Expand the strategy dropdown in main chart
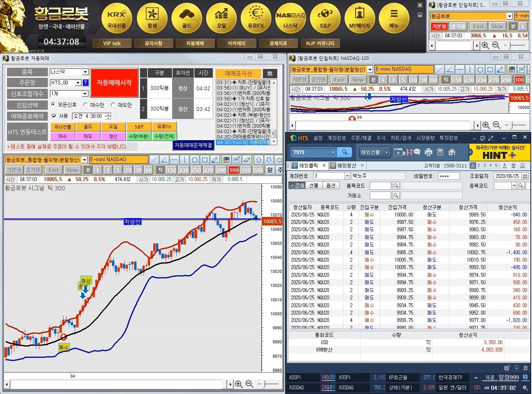This screenshot has height=394, width=532. coord(84,160)
